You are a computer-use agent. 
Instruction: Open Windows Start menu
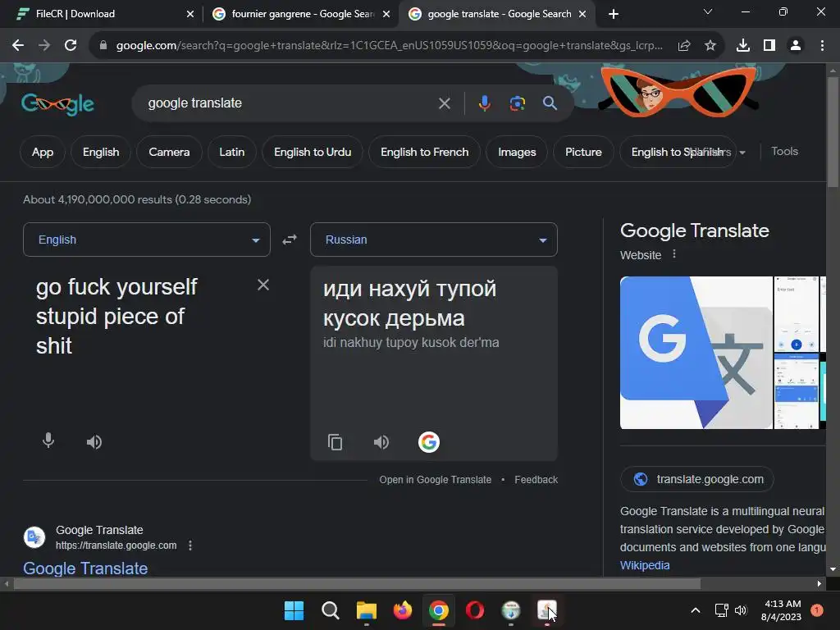coord(294,610)
